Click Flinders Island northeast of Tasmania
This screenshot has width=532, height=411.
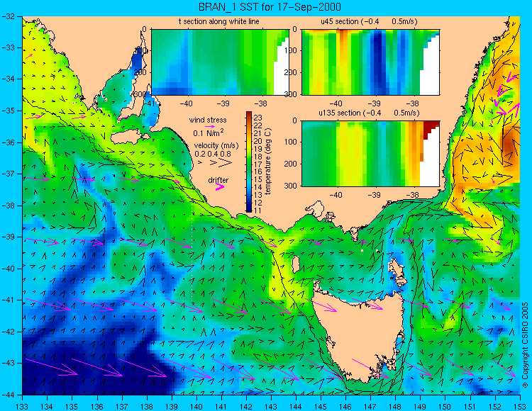[x=397, y=271]
